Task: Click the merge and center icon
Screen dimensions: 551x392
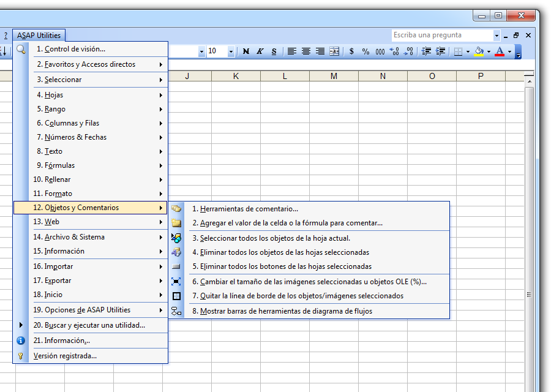Action: (334, 51)
